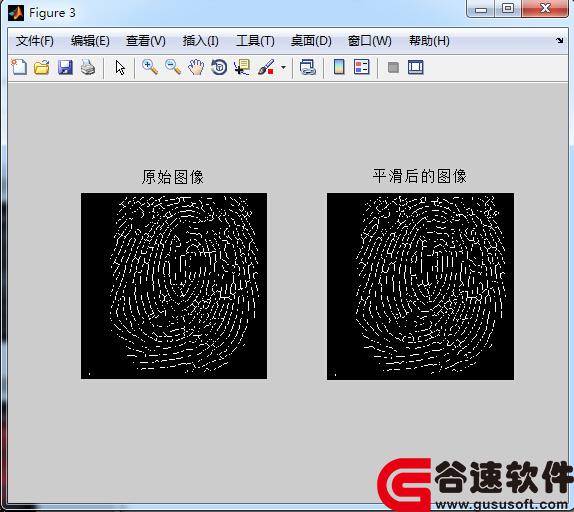
Task: Click the dock figure arrow at menu bar right
Action: tap(559, 40)
